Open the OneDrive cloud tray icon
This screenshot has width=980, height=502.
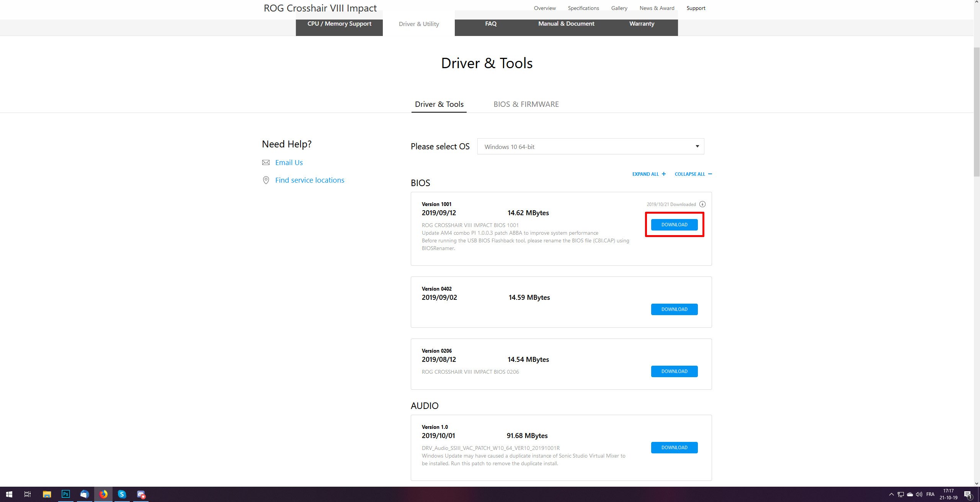(910, 494)
